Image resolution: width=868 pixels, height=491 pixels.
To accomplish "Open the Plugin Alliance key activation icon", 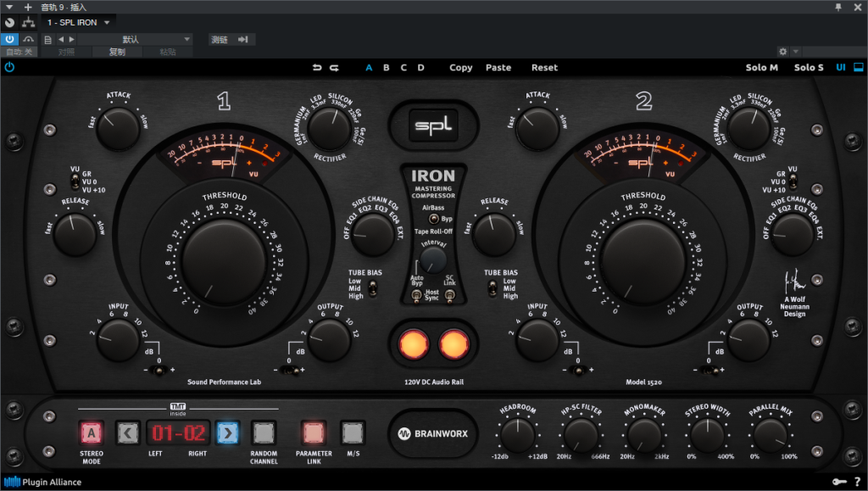I will click(x=840, y=483).
